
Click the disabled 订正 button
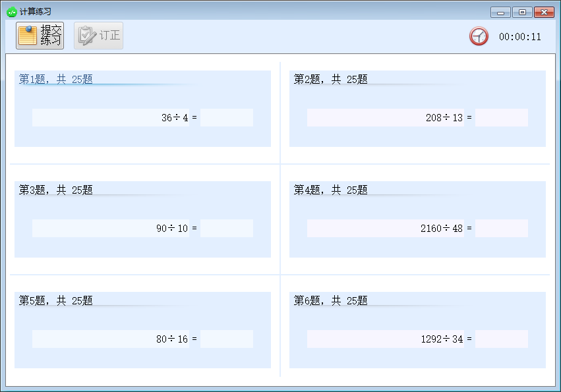(x=98, y=35)
